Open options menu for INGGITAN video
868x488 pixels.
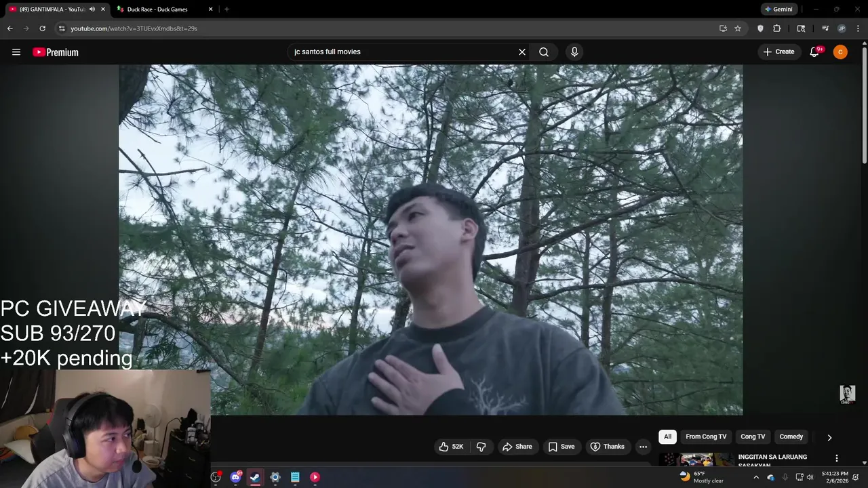(x=837, y=458)
